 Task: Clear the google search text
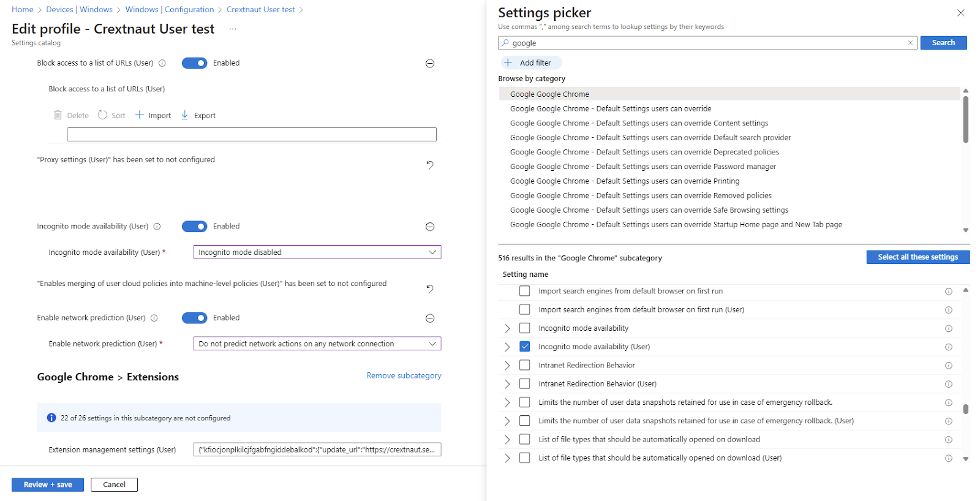pos(910,43)
